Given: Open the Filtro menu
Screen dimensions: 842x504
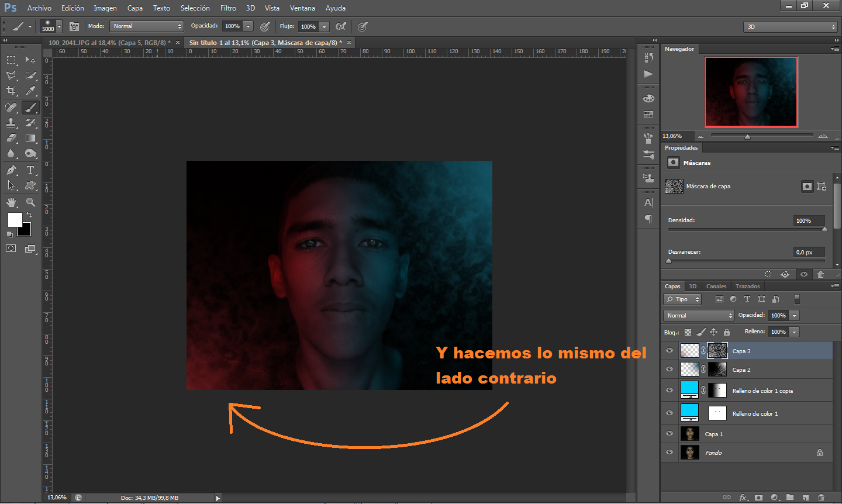Looking at the screenshot, I should [x=228, y=8].
